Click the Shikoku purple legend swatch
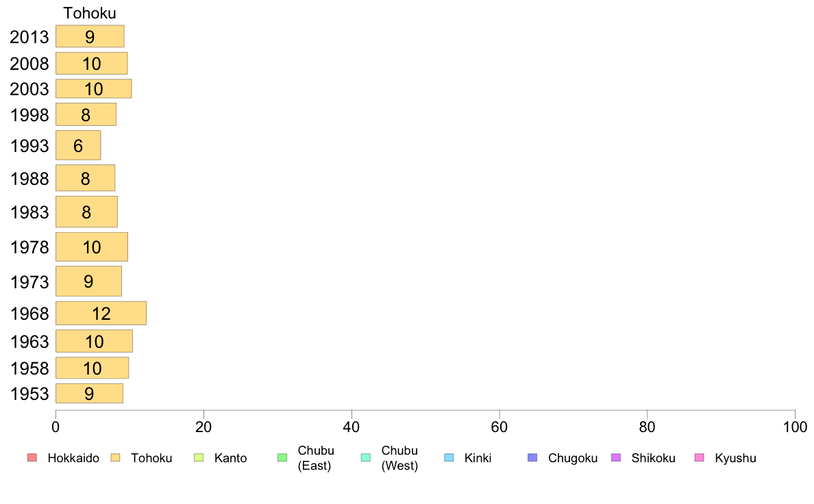 (x=616, y=457)
